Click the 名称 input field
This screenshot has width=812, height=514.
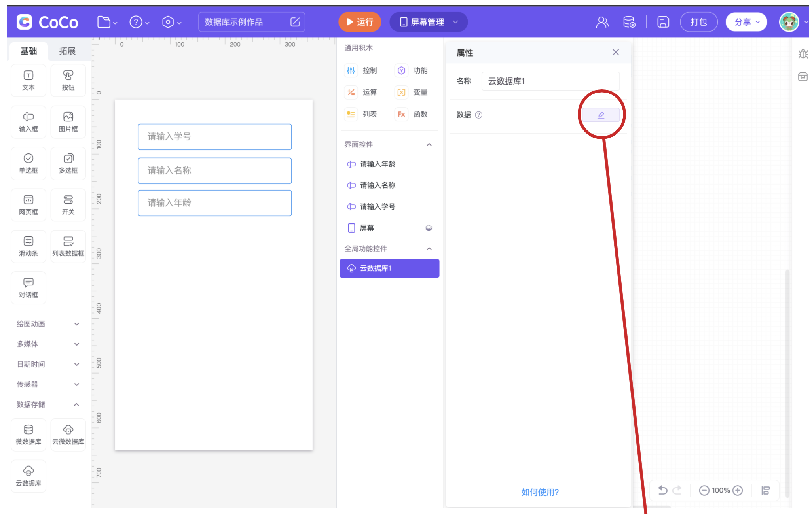point(550,81)
